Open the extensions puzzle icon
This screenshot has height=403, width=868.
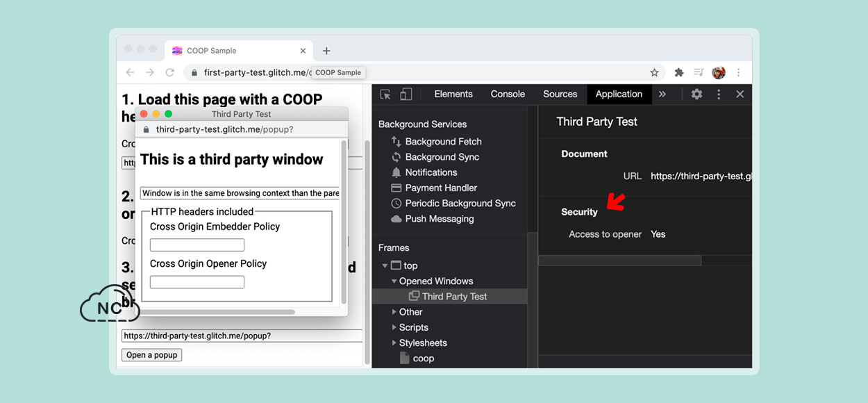[679, 72]
